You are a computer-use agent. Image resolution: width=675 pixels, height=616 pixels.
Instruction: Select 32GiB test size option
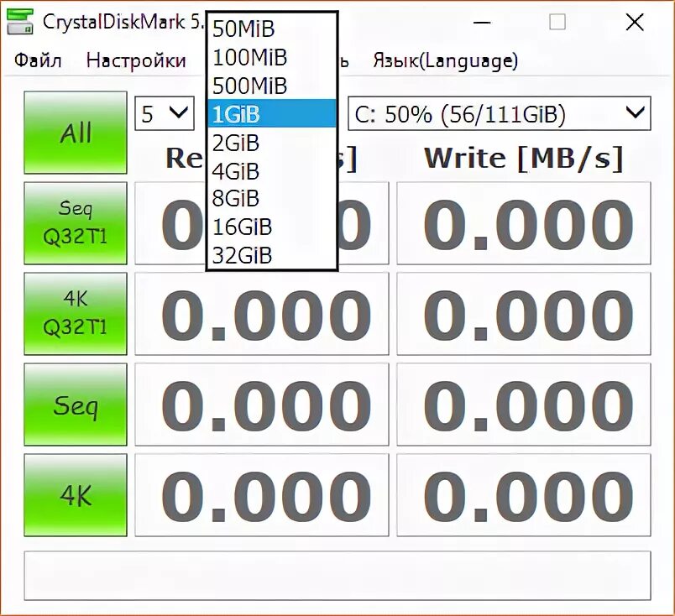pos(272,255)
